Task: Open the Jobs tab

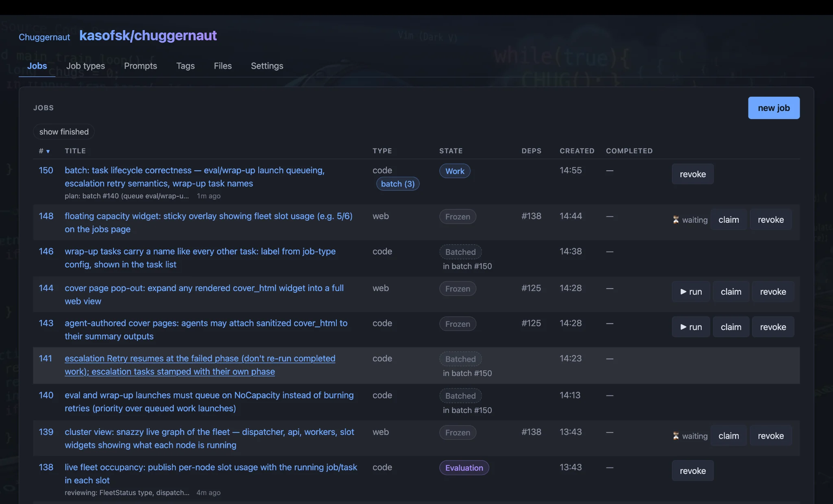Action: click(x=37, y=66)
